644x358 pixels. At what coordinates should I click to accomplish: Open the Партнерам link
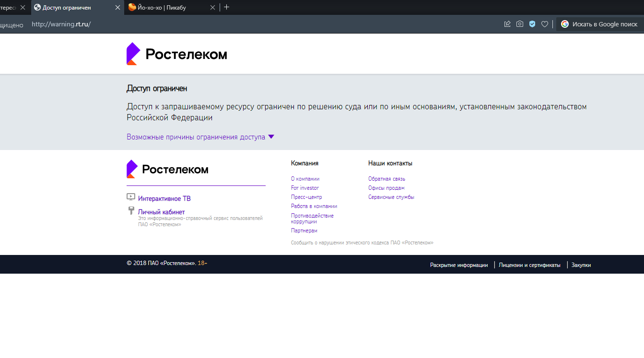tap(304, 231)
